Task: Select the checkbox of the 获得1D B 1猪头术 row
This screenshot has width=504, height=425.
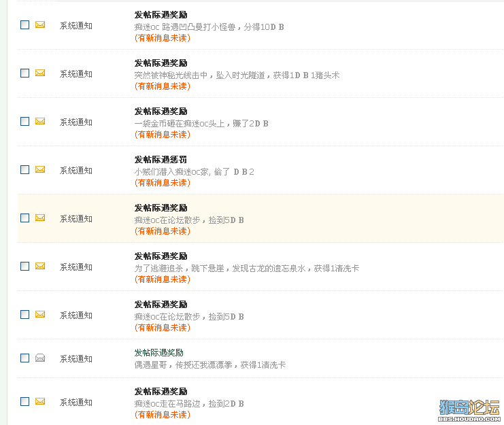Action: [x=24, y=73]
